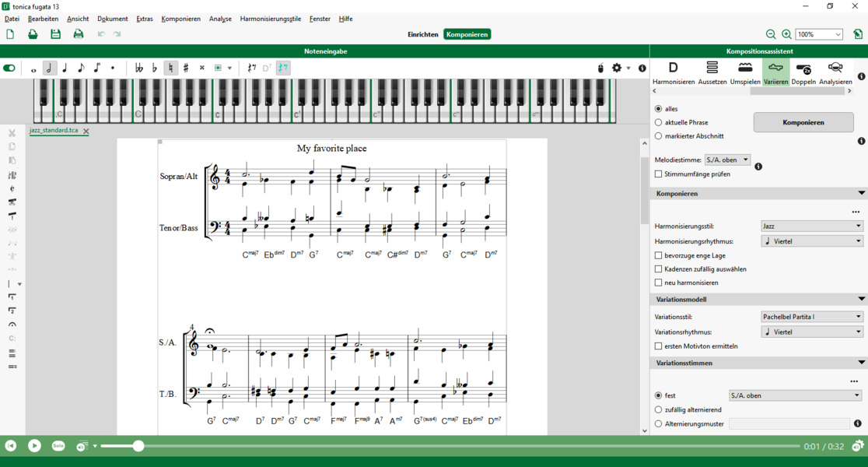This screenshot has height=467, width=868.
Task: Add a dot with the dotted note icon
Action: [x=112, y=68]
